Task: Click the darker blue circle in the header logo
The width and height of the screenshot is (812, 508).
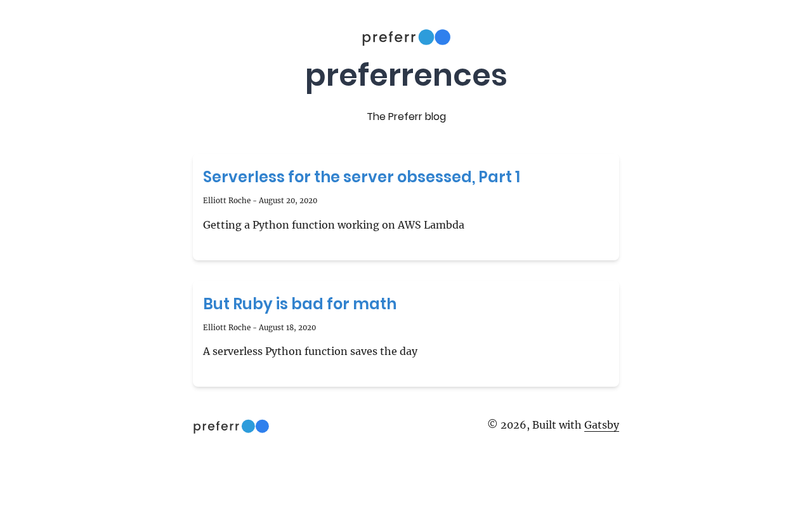Action: (443, 37)
